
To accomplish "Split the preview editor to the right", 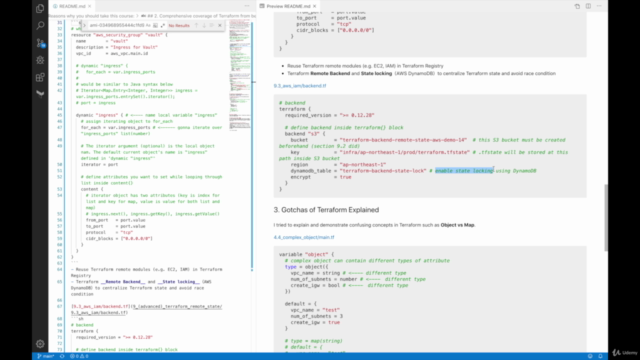I will [x=588, y=6].
